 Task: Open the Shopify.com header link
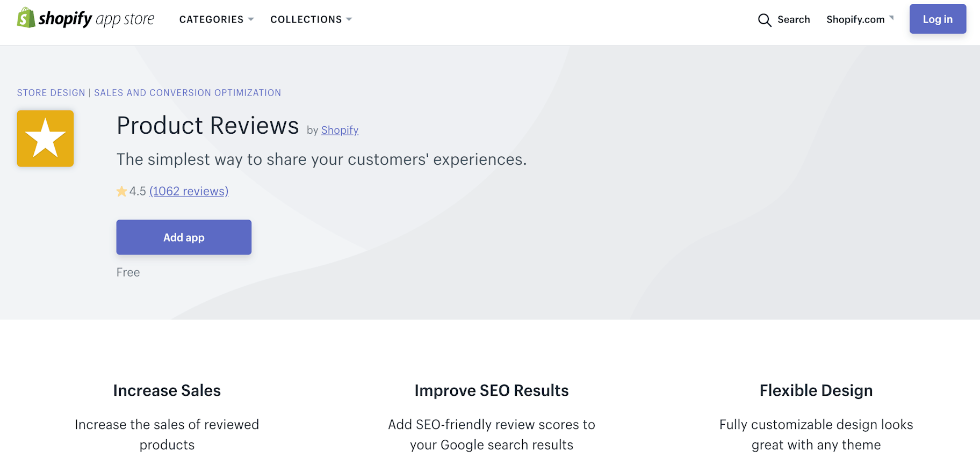click(x=855, y=19)
